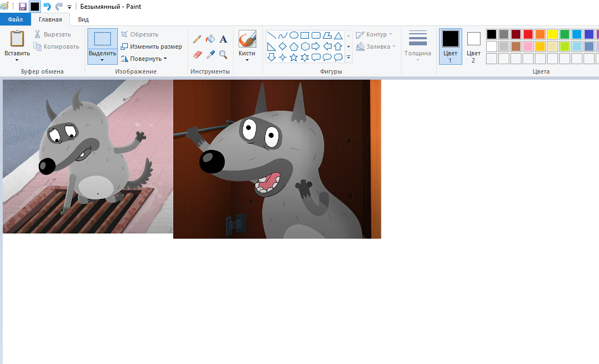The height and width of the screenshot is (364, 599).
Task: Click the wolf on the grate picture
Action: [88, 157]
